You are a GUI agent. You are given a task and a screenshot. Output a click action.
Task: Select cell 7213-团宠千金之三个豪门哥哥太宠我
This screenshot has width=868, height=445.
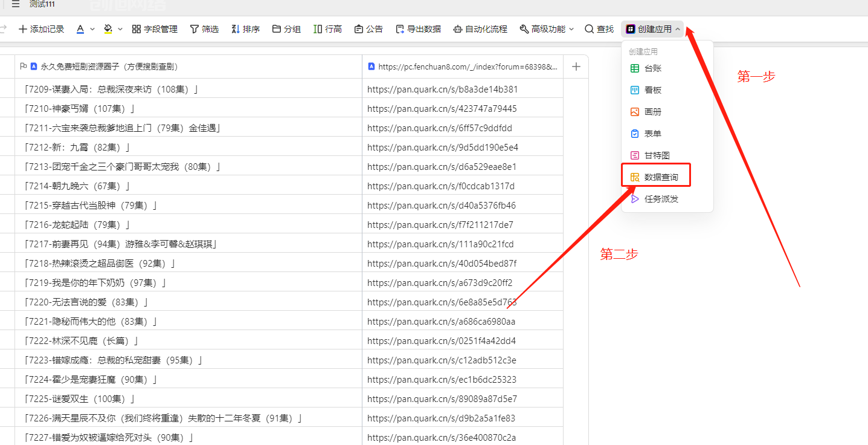point(188,167)
